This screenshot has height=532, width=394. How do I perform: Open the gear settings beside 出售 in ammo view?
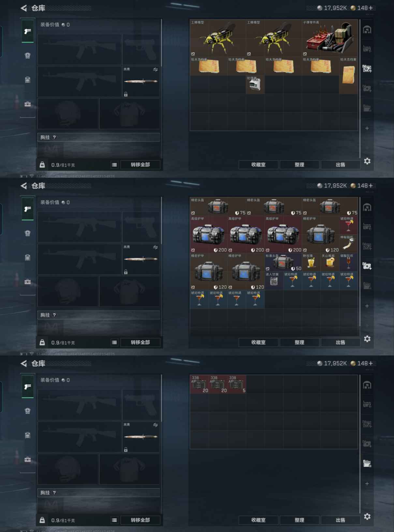tap(367, 516)
